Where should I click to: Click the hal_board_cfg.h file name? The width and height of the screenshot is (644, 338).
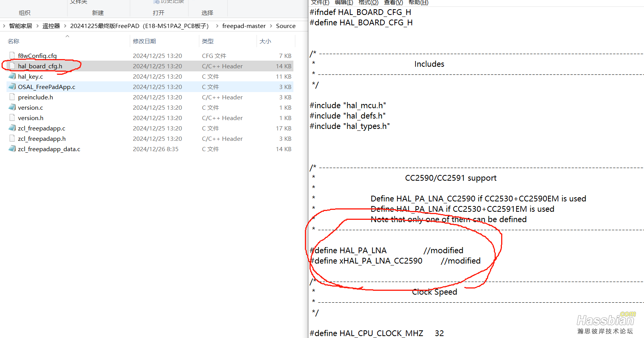click(x=40, y=66)
